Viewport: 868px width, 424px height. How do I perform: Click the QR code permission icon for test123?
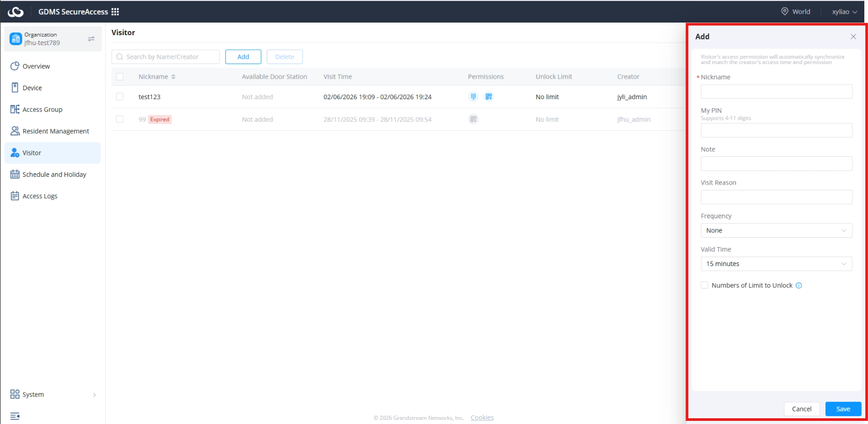(489, 97)
